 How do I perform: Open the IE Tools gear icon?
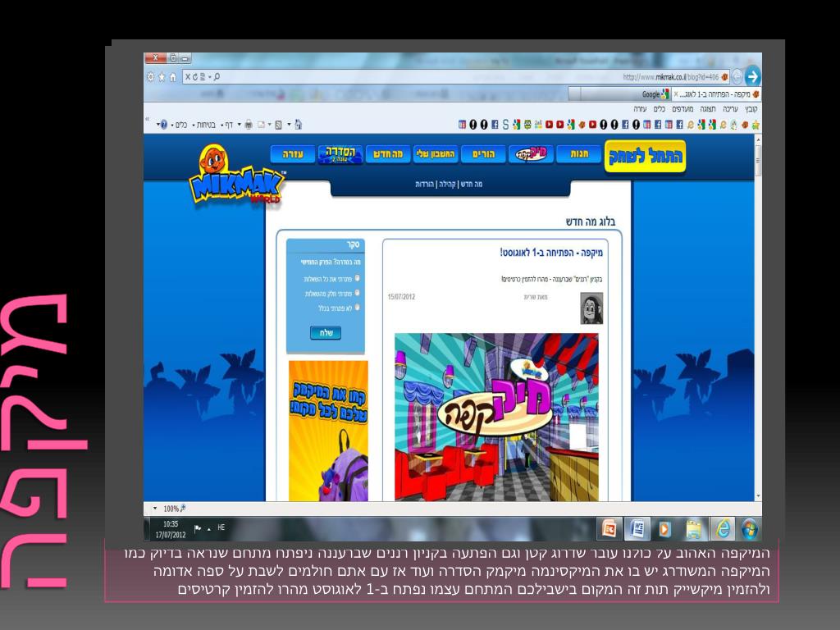(151, 76)
